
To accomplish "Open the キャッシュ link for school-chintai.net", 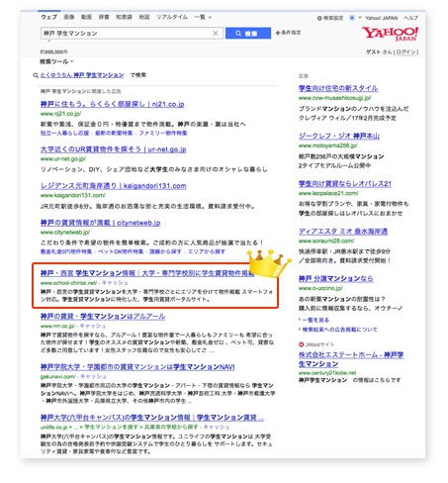I will click(x=115, y=283).
